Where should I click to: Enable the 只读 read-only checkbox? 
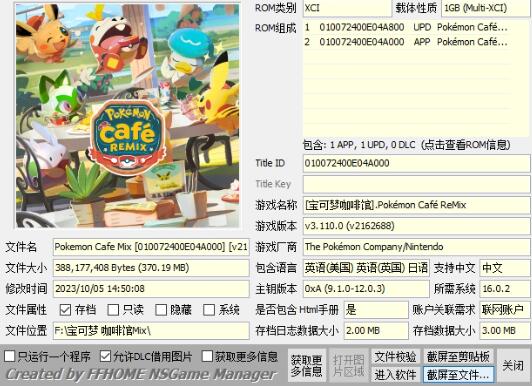coord(113,310)
